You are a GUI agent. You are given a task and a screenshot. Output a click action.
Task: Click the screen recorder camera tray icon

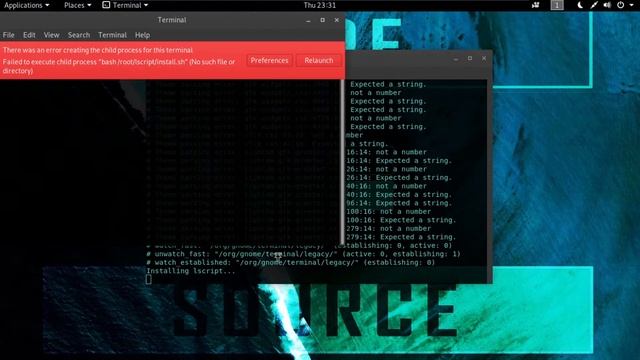[x=536, y=5]
